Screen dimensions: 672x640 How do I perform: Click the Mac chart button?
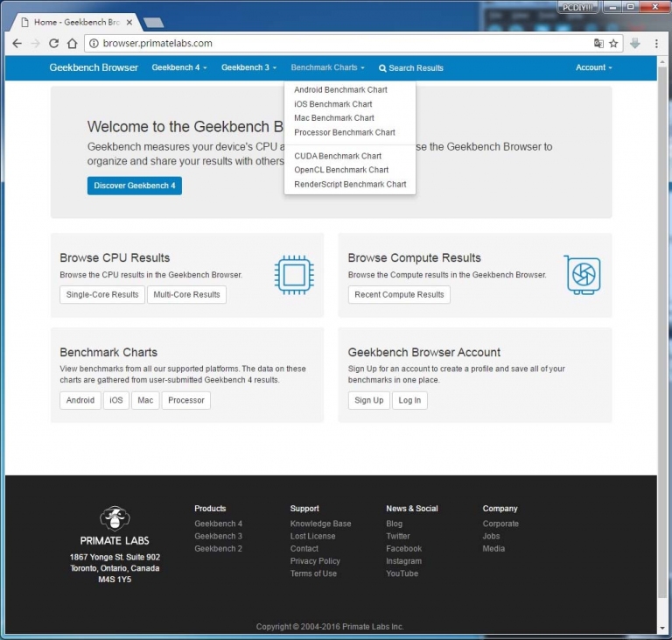click(x=145, y=400)
